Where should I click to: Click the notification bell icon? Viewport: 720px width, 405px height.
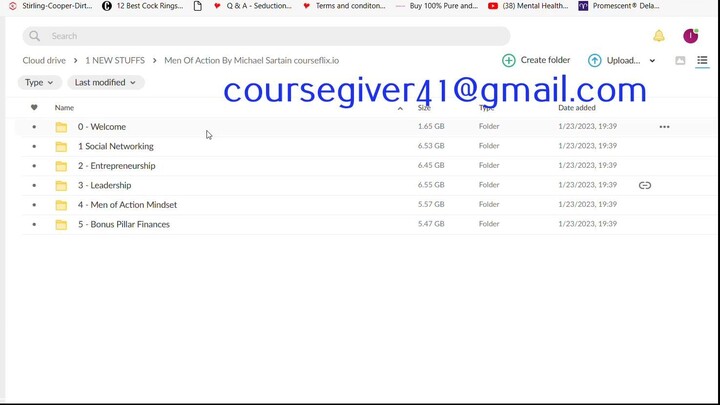pos(658,36)
